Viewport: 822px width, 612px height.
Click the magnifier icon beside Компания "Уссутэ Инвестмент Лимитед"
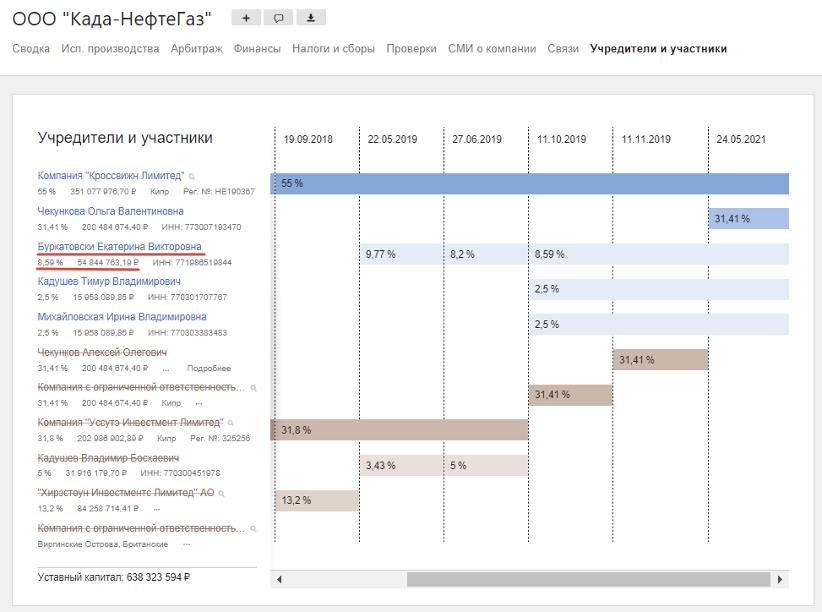[232, 422]
